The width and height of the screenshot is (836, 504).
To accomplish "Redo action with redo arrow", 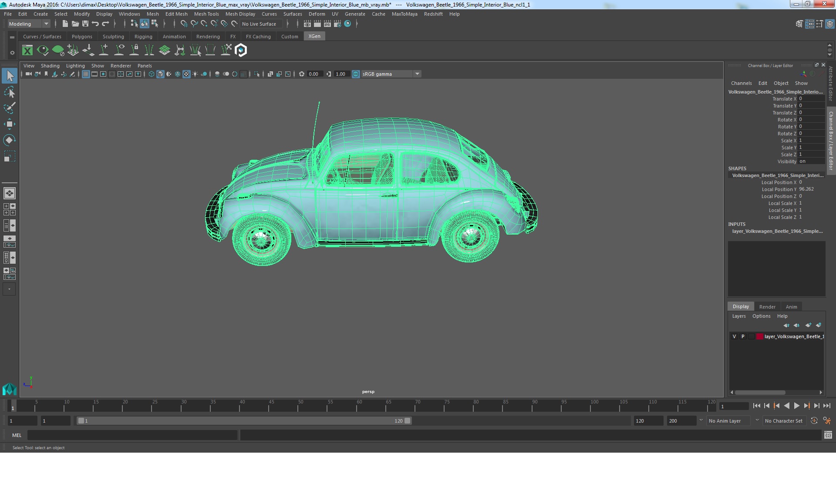I will pyautogui.click(x=105, y=24).
